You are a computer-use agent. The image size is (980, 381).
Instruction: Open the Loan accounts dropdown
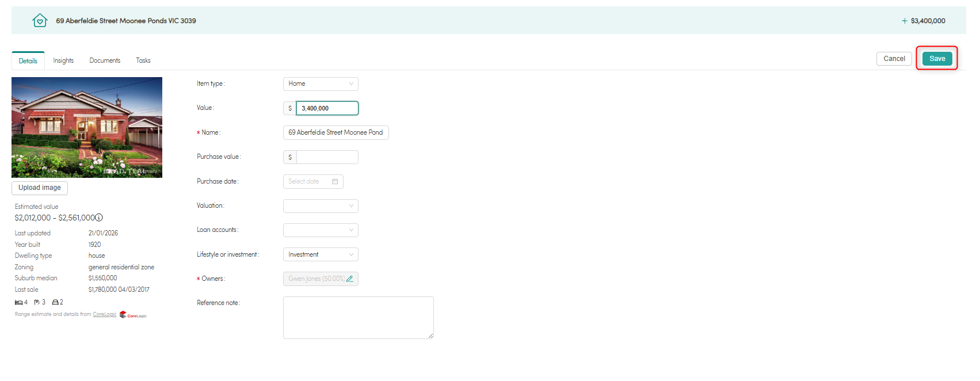tap(321, 230)
